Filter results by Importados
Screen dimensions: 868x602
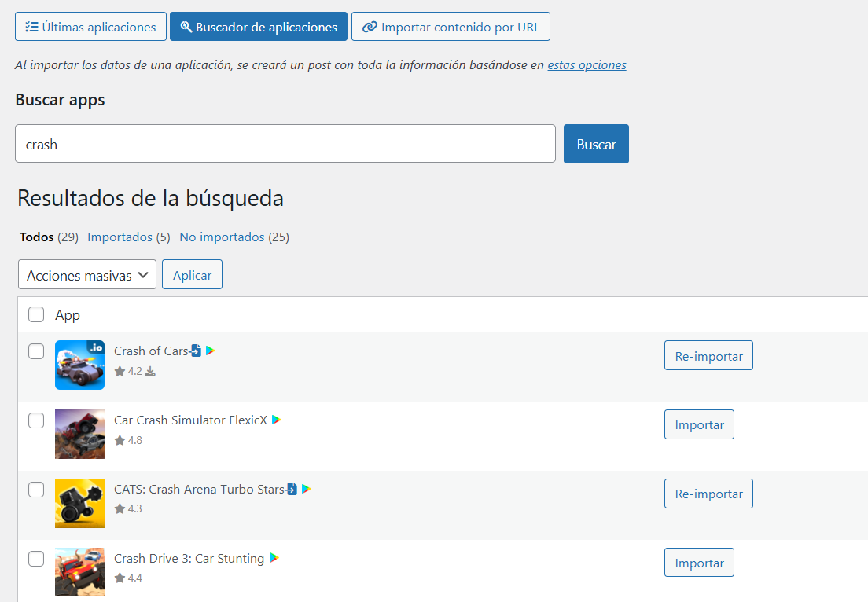pyautogui.click(x=120, y=237)
